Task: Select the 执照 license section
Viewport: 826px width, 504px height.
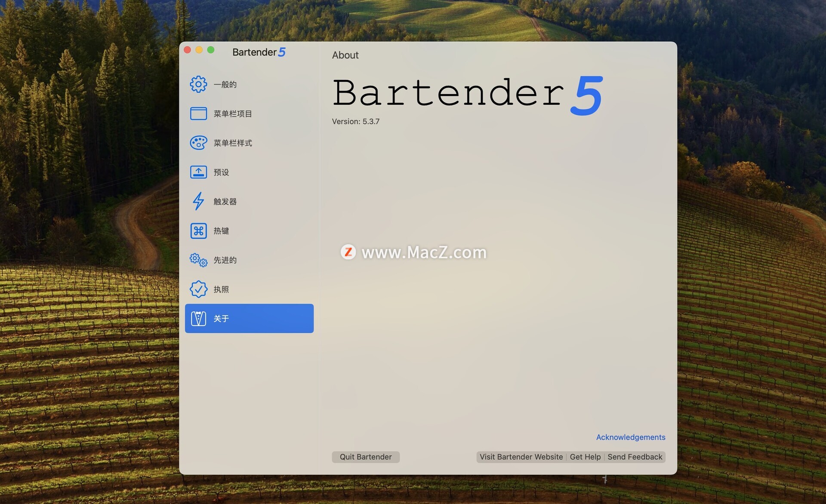Action: [x=249, y=289]
